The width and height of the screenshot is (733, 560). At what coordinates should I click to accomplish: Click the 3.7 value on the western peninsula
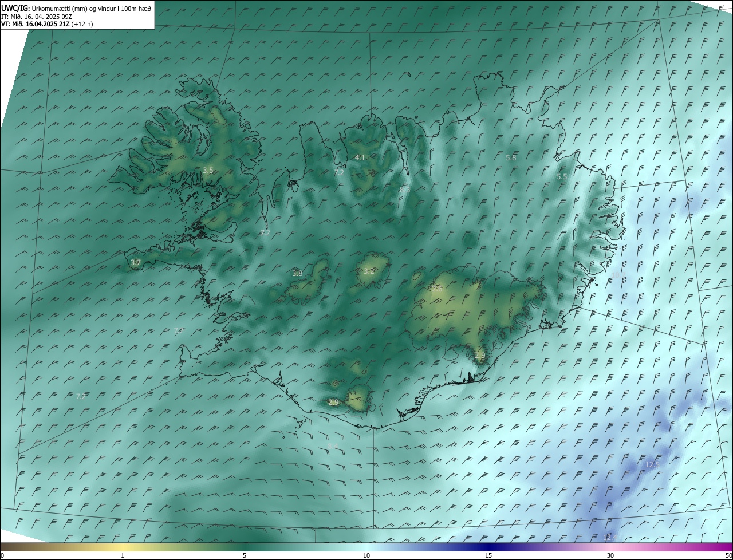[x=135, y=263]
